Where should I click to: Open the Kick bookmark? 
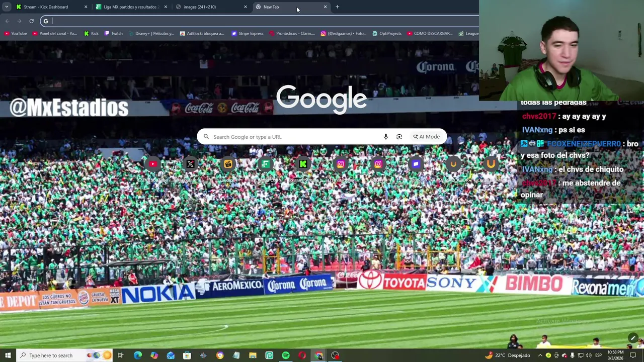pyautogui.click(x=91, y=34)
